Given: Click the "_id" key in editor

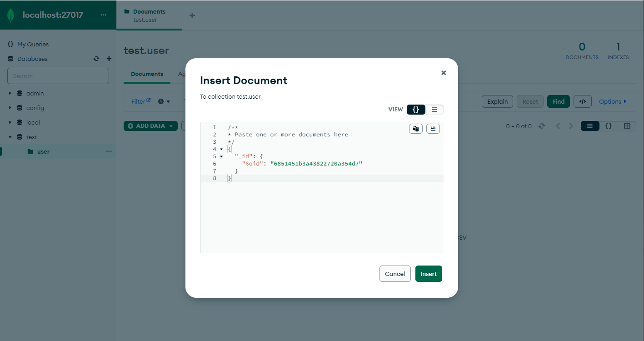Looking at the screenshot, I should point(244,156).
